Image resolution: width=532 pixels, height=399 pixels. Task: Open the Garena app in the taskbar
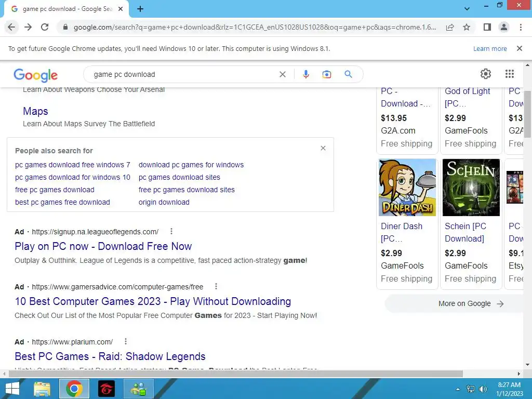pos(106,389)
